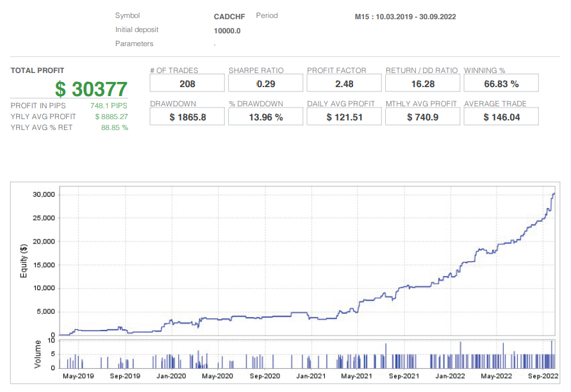This screenshot has width=571, height=392.
Task: Click the average trade box $ 146.04
Action: 501,117
